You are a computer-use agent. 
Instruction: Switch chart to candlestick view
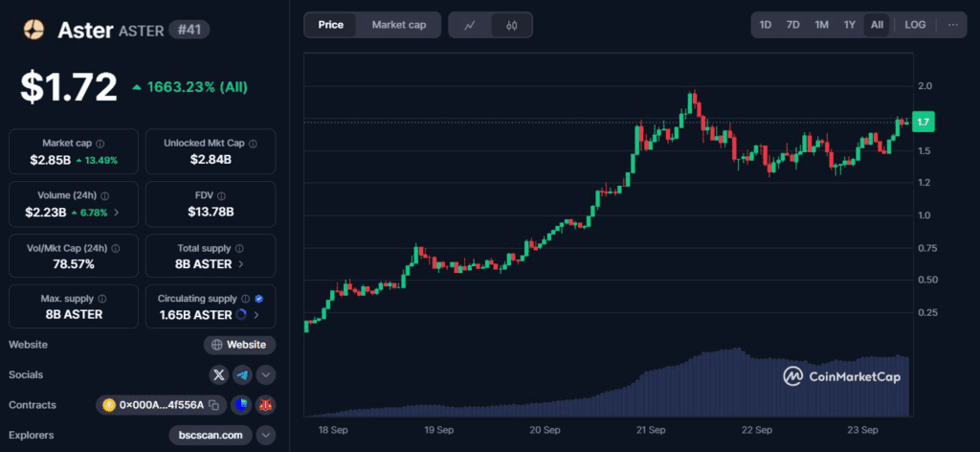pos(512,25)
